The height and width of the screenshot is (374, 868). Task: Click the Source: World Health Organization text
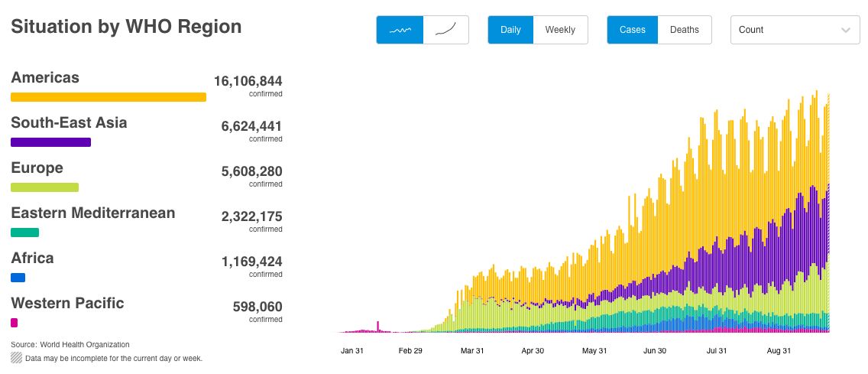70,345
